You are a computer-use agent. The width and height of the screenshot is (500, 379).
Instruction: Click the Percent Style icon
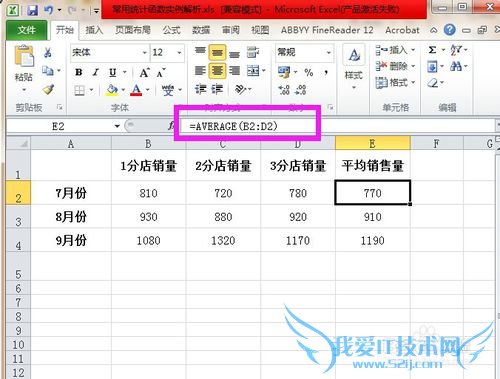click(309, 72)
